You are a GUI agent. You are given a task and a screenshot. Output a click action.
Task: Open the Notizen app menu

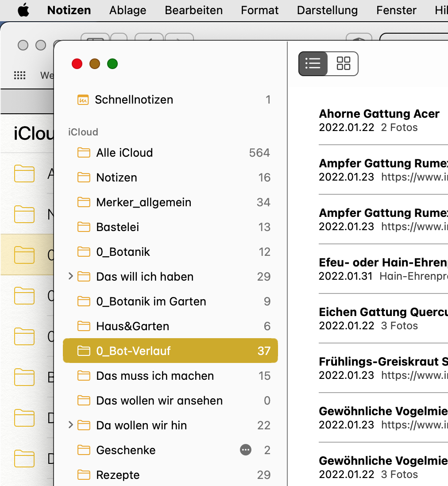click(69, 10)
